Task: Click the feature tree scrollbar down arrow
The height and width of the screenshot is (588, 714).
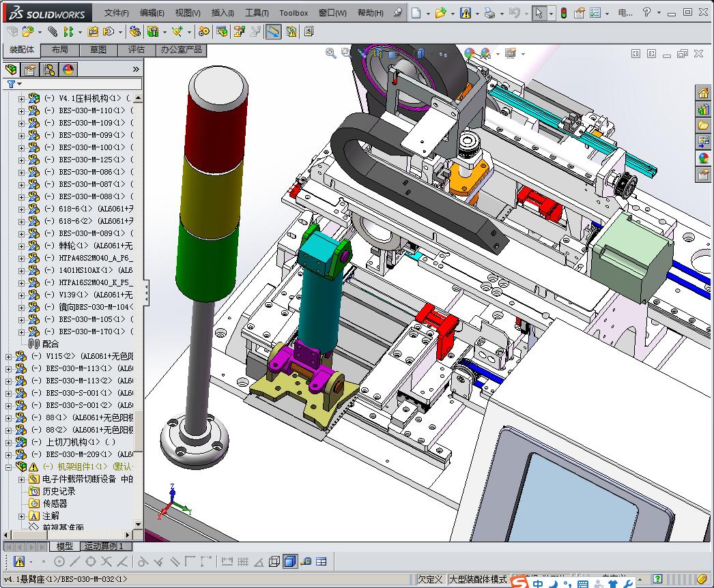Action: point(139,525)
